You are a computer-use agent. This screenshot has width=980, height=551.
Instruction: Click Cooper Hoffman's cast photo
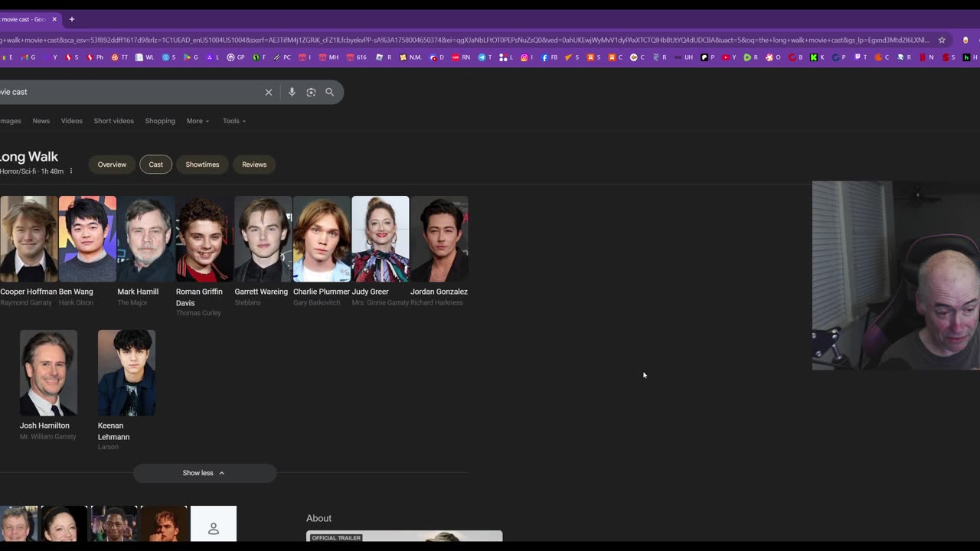click(28, 239)
